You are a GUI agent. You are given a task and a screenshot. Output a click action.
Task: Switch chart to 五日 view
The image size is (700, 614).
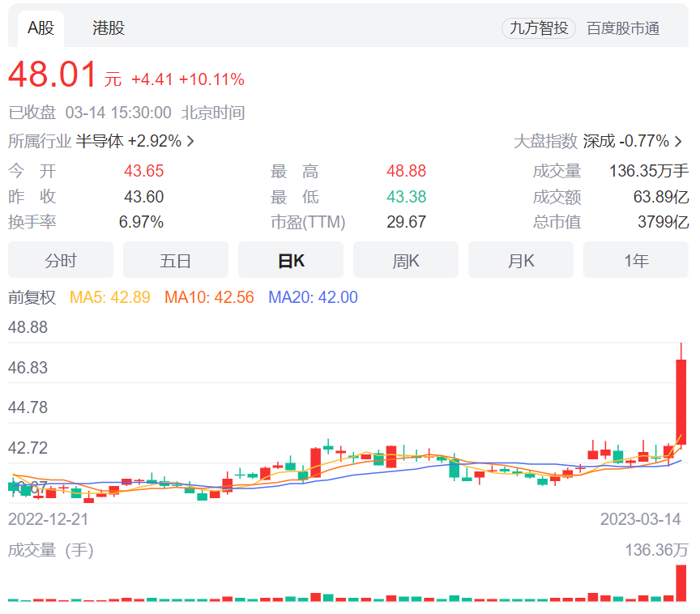click(x=175, y=259)
